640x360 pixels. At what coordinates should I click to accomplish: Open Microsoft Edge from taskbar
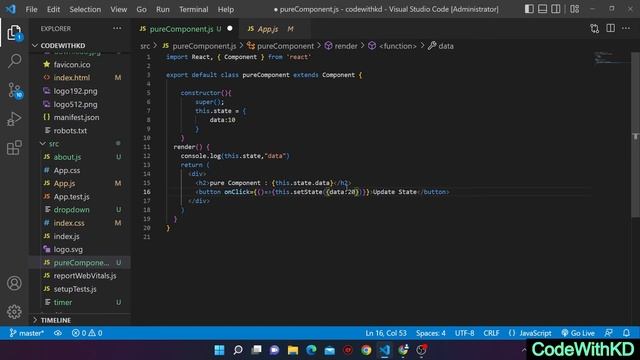click(311, 350)
